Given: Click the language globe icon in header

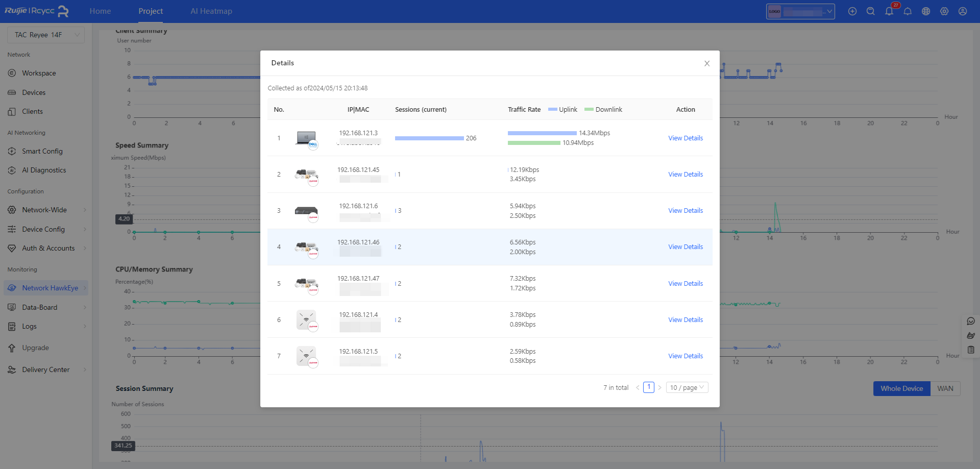Looking at the screenshot, I should click(x=926, y=11).
